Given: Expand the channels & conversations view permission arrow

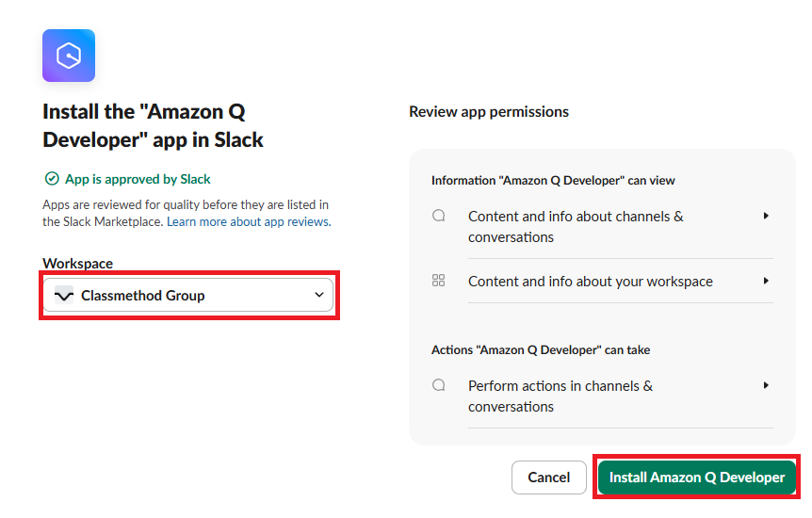Looking at the screenshot, I should (766, 216).
